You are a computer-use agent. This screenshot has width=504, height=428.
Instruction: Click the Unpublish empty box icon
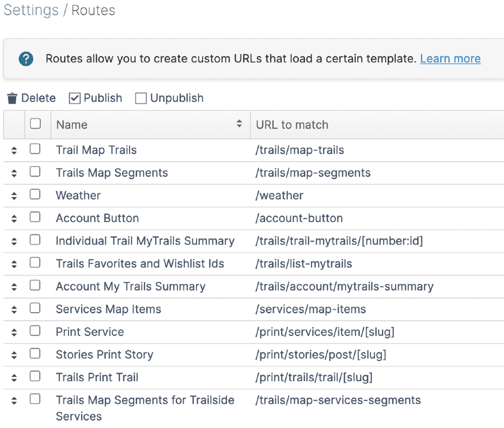pyautogui.click(x=141, y=98)
